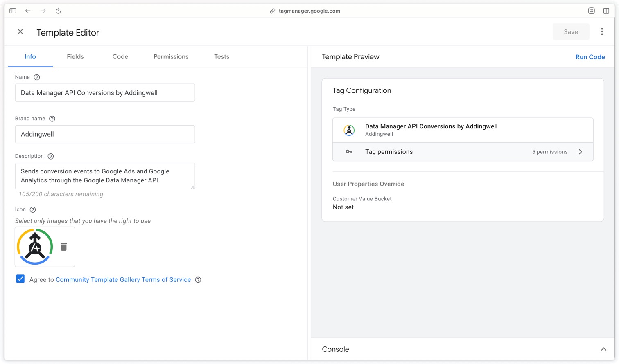
Task: Go back with the browser back arrow
Action: click(x=28, y=11)
